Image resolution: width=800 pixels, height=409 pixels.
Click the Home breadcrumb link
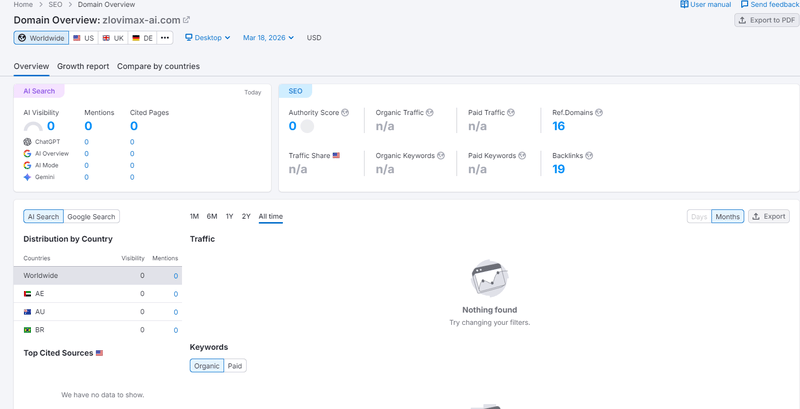[23, 5]
